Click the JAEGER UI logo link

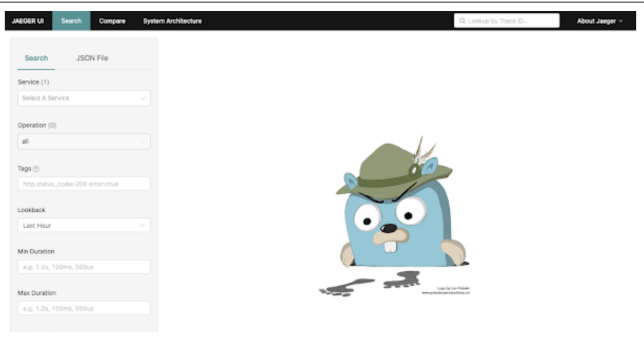28,21
